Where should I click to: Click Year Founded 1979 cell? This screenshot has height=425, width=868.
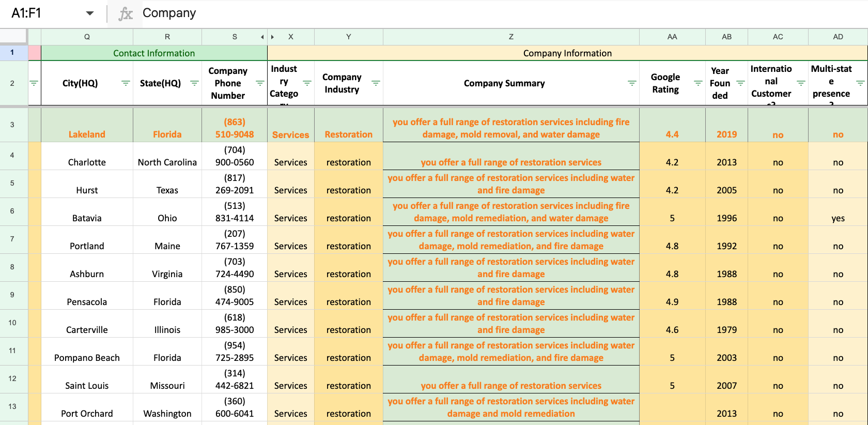click(x=726, y=324)
